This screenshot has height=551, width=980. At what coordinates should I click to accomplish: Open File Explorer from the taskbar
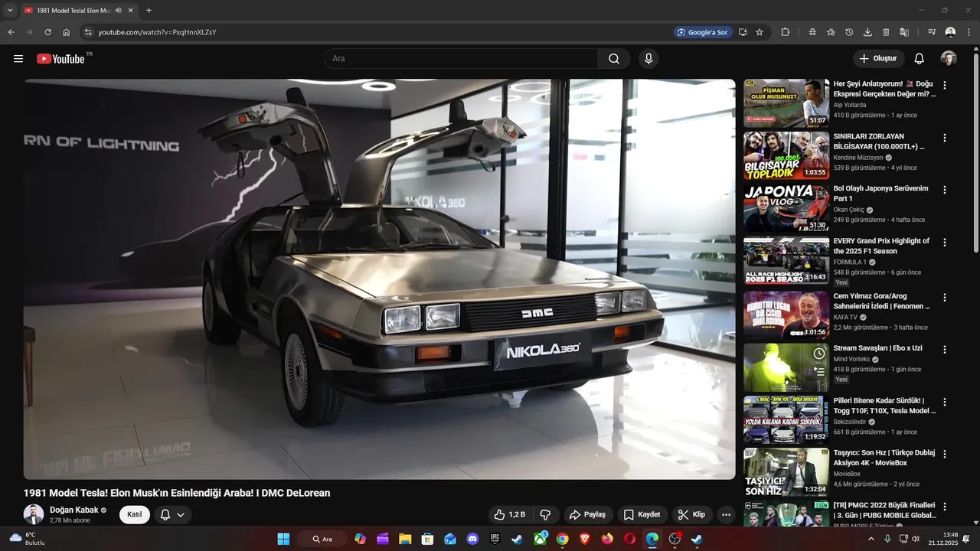(x=405, y=539)
